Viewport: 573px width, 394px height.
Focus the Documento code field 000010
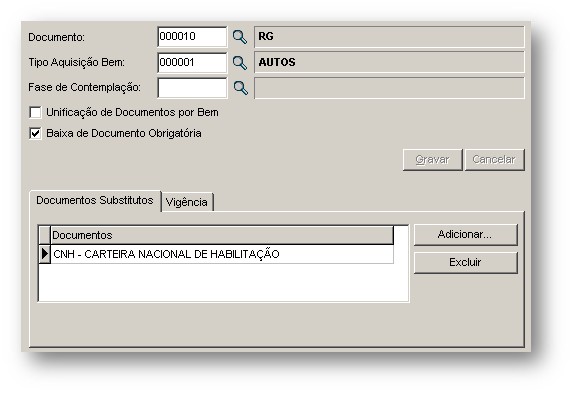pyautogui.click(x=192, y=37)
